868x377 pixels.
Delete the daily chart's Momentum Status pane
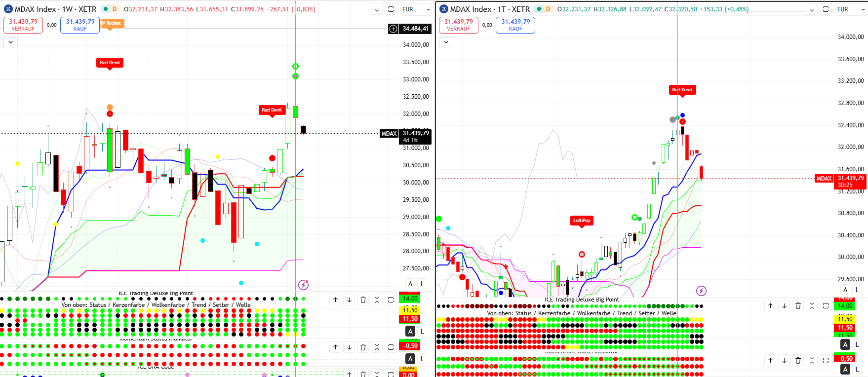pyautogui.click(x=798, y=361)
